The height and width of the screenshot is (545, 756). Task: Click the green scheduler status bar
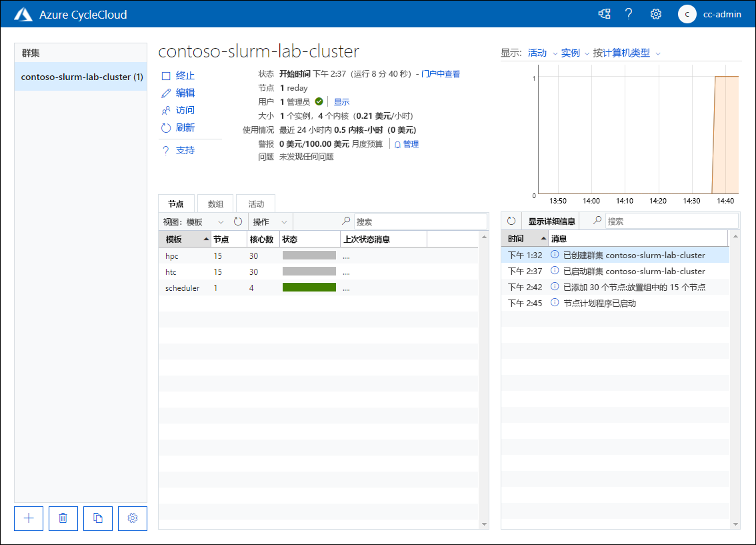coord(309,288)
